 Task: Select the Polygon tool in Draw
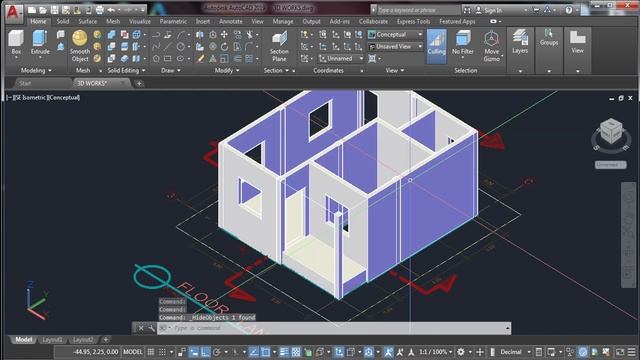[x=156, y=59]
